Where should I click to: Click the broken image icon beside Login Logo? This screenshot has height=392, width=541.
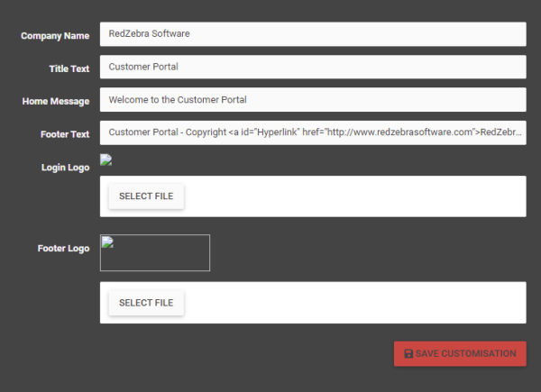pyautogui.click(x=105, y=160)
